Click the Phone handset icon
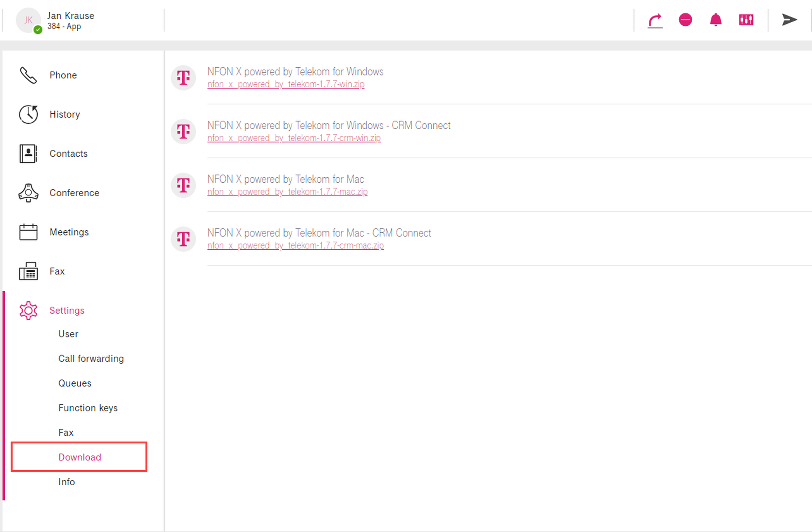Image resolution: width=812 pixels, height=532 pixels. click(28, 76)
